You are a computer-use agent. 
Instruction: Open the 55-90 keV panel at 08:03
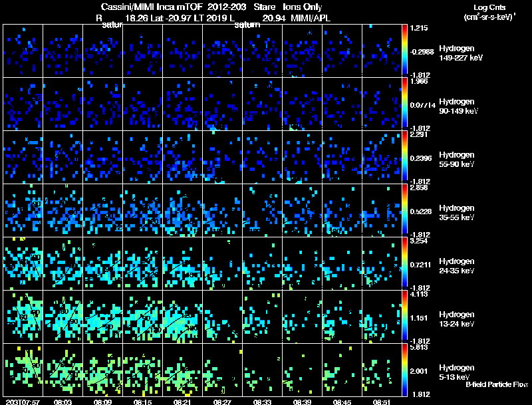point(63,157)
